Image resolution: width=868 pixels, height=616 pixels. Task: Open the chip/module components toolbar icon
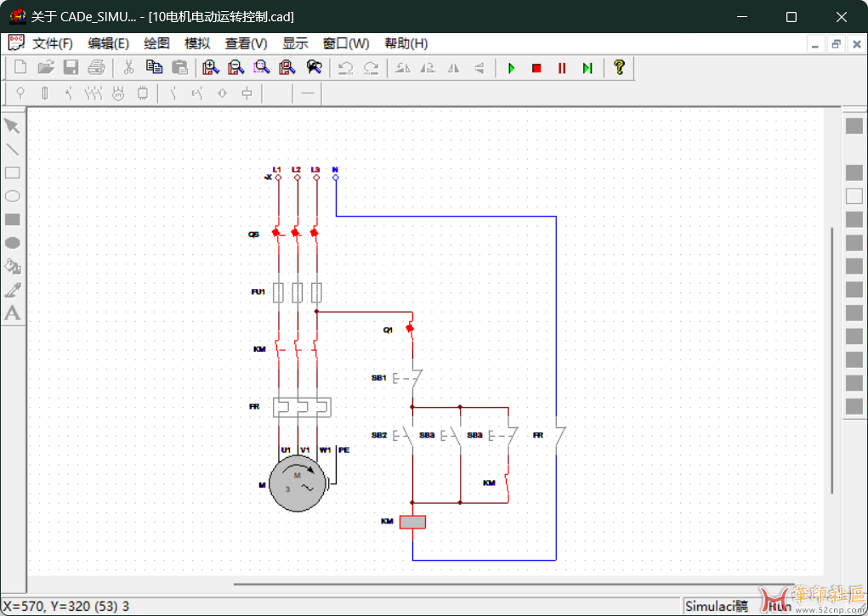tap(142, 93)
